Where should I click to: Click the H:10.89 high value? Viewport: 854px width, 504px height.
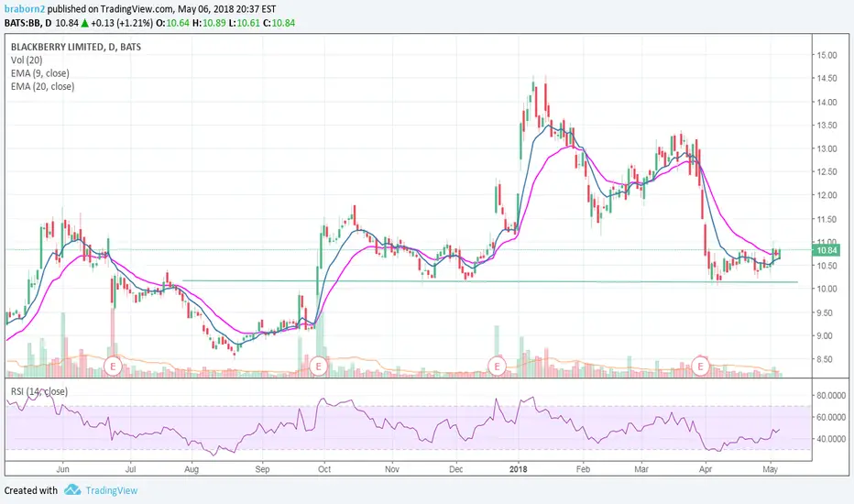point(207,23)
